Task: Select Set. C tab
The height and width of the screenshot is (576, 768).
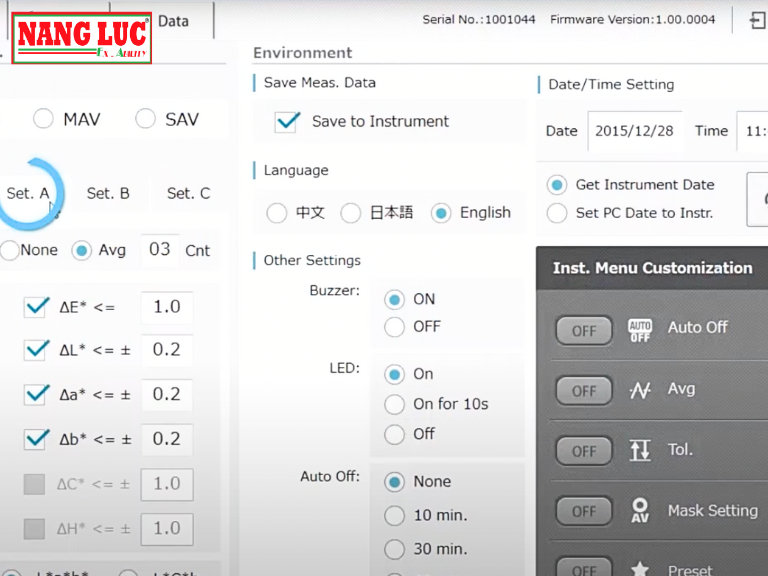Action: pos(188,194)
